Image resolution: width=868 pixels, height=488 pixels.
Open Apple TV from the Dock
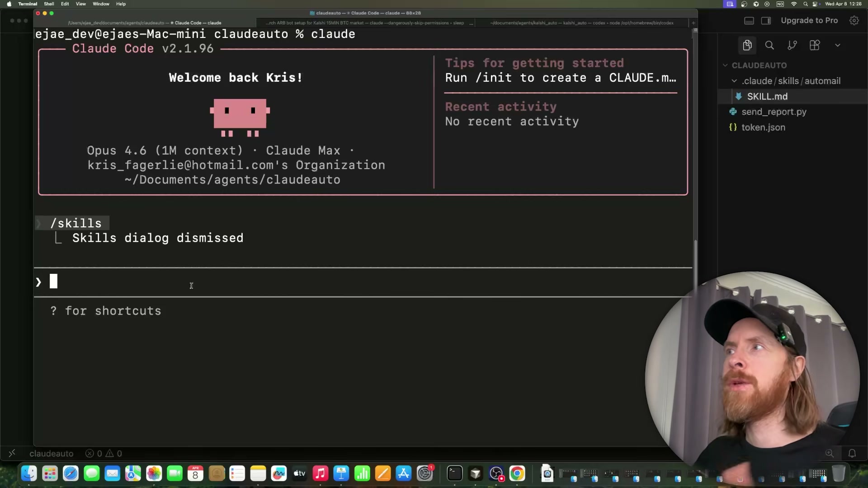tap(300, 474)
